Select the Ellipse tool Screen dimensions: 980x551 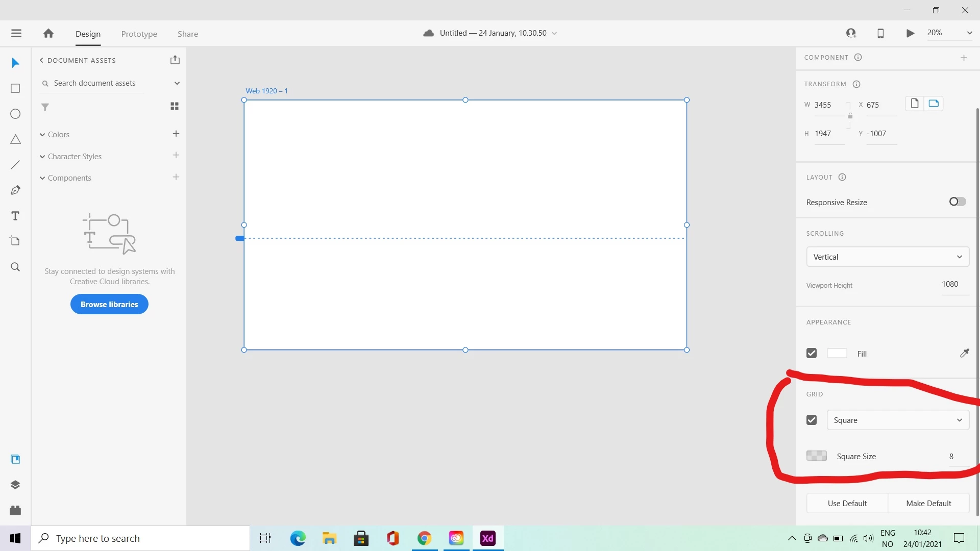15,114
